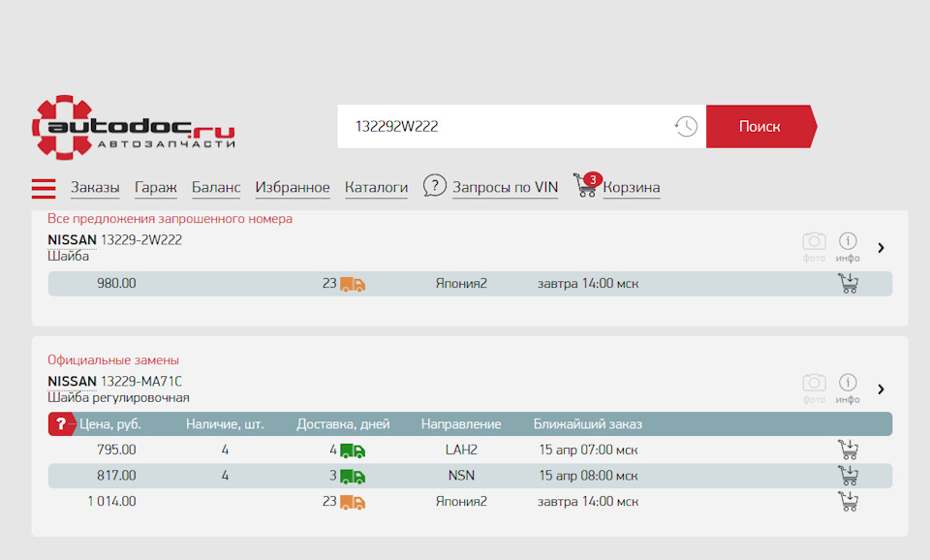Select the price 795.00
The height and width of the screenshot is (560, 930).
click(116, 450)
